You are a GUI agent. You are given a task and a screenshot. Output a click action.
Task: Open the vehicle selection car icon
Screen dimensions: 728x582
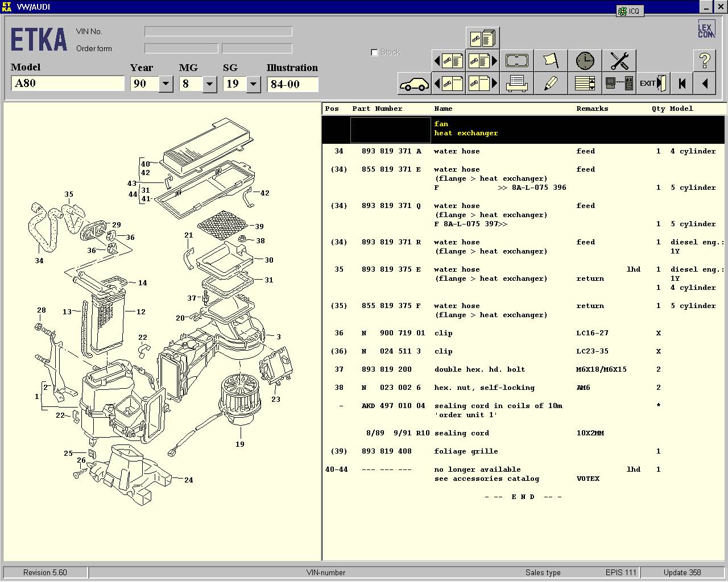click(414, 84)
